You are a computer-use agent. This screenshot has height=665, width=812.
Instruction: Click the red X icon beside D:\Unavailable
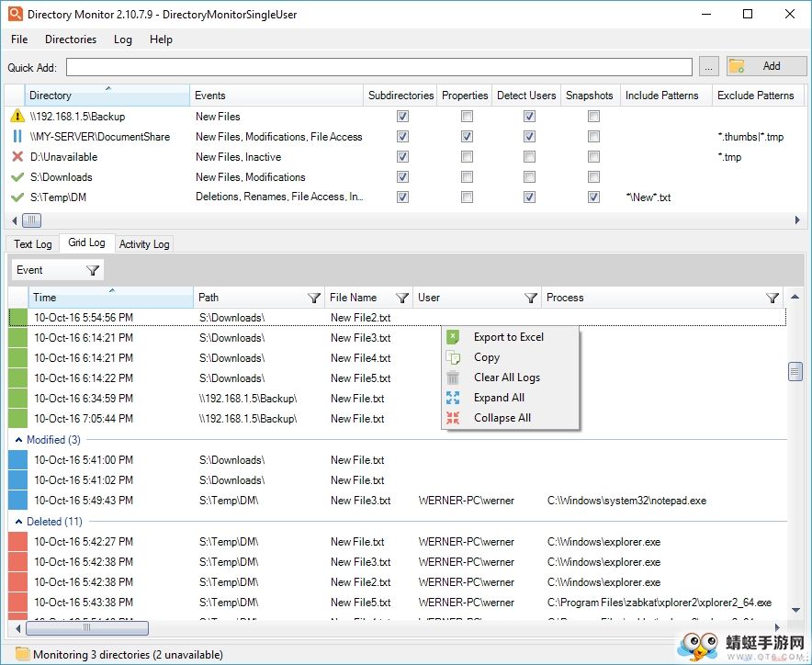tap(17, 156)
